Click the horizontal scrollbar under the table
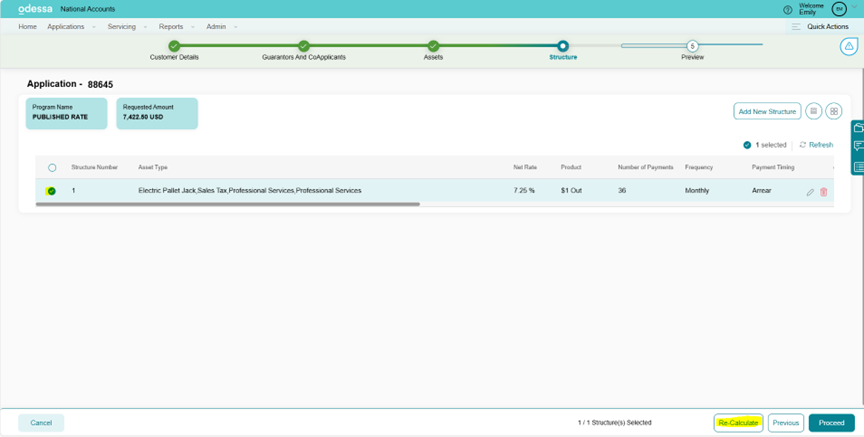This screenshot has height=437, width=864. (230, 204)
